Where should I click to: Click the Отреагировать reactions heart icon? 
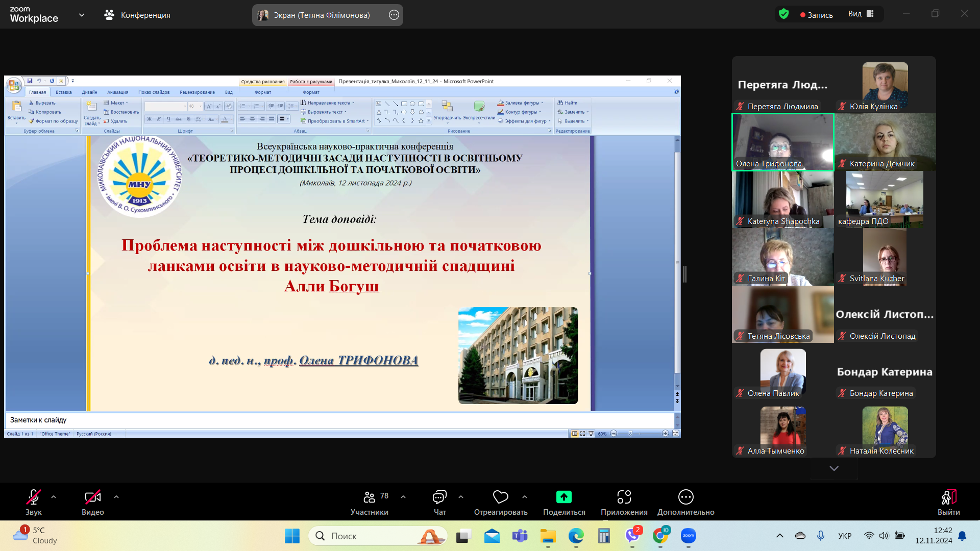(x=501, y=497)
